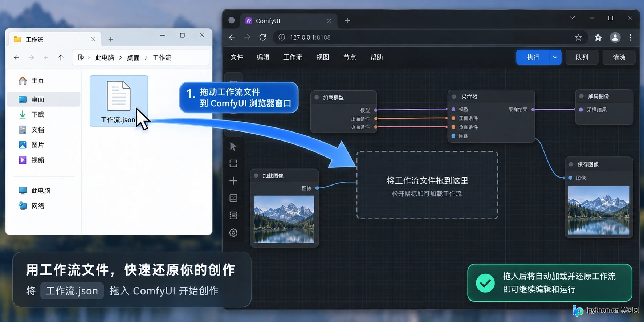644x322 pixels.
Task: Open 网络 in File Explorer sidebar
Action: pos(44,206)
